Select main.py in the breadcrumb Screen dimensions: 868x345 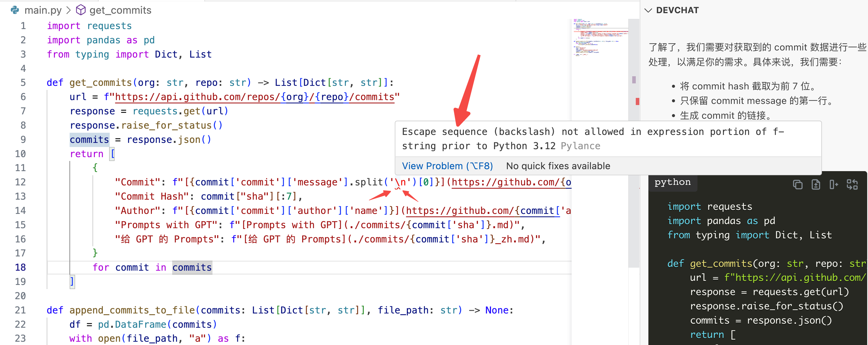click(44, 10)
